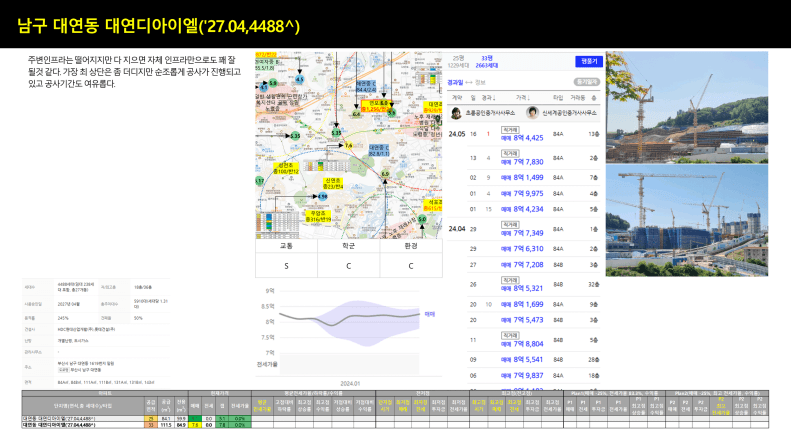Image resolution: width=791 pixels, height=445 pixels.
Task: Open 신세계공인중개사사무소 agent avatar
Action: point(532,113)
